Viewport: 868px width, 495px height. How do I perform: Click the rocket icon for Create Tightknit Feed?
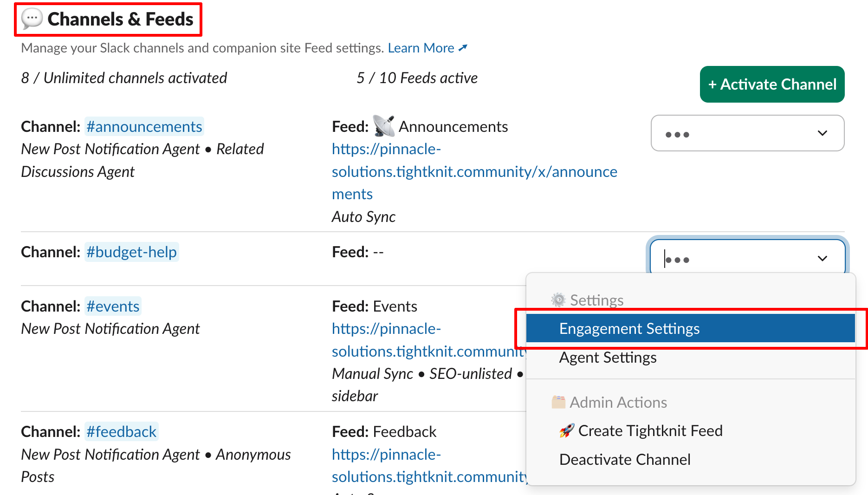click(567, 431)
